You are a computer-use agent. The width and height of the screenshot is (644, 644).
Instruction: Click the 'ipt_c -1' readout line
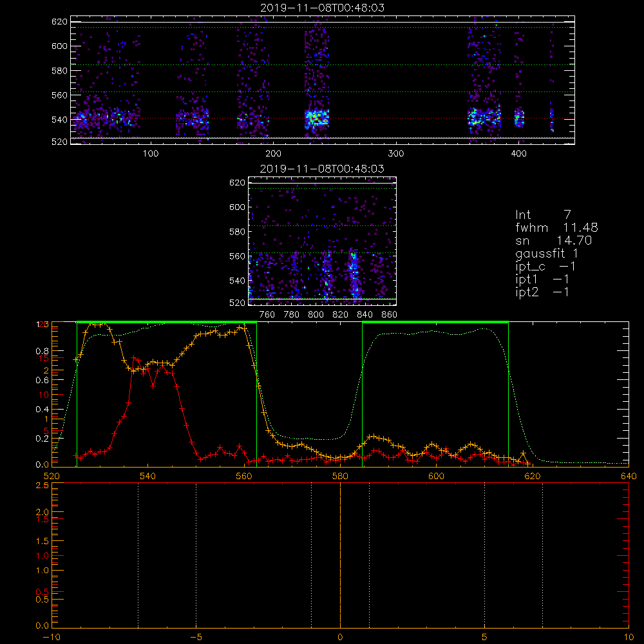(x=545, y=267)
